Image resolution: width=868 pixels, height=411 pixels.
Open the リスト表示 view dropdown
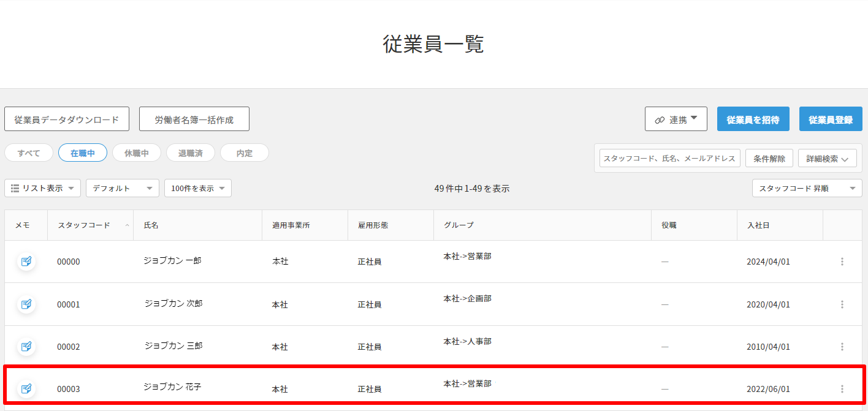pyautogui.click(x=42, y=189)
